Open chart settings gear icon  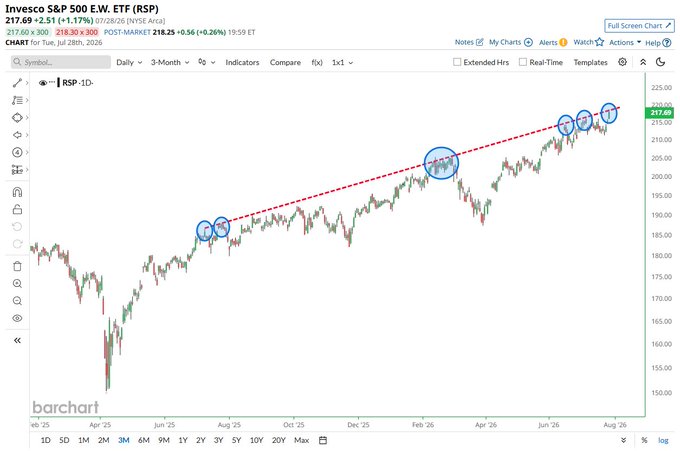(x=622, y=62)
